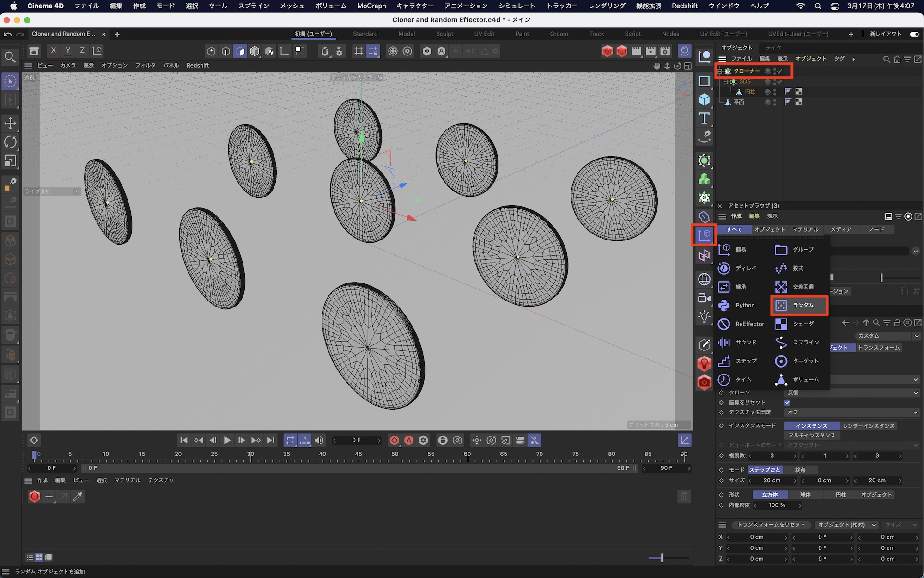Toggle the クローナー enable checkmark
This screenshot has height=578, width=924.
point(780,71)
